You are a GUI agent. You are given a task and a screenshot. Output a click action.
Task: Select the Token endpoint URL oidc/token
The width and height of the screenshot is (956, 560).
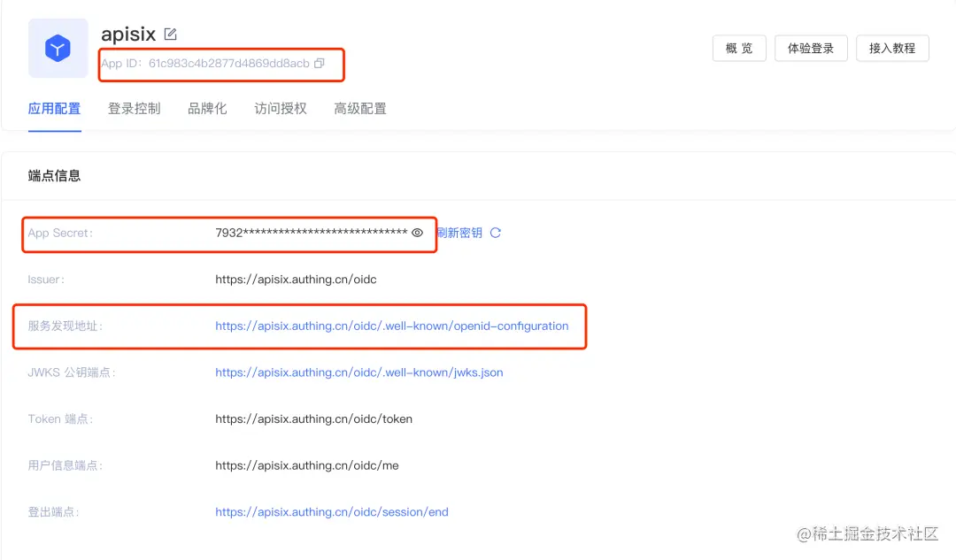[314, 418]
